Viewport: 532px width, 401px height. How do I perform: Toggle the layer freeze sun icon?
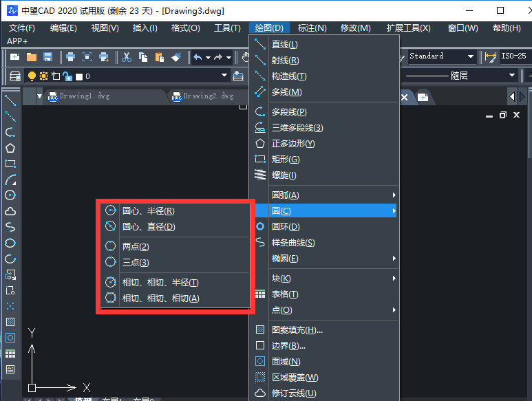(43, 76)
